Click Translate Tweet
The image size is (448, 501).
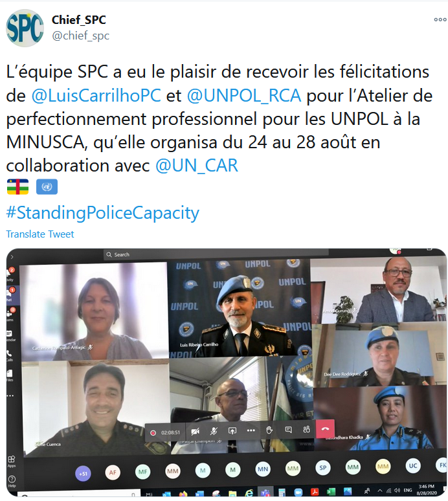click(40, 234)
